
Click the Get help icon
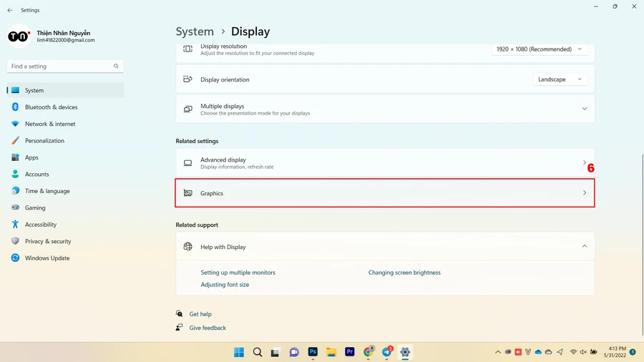click(x=179, y=313)
